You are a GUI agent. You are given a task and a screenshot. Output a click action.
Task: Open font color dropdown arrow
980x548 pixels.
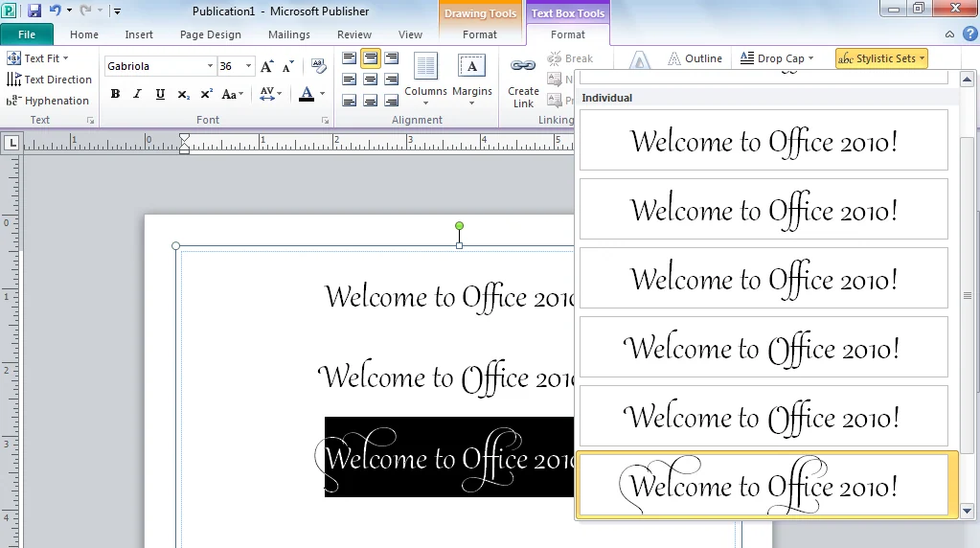click(323, 94)
